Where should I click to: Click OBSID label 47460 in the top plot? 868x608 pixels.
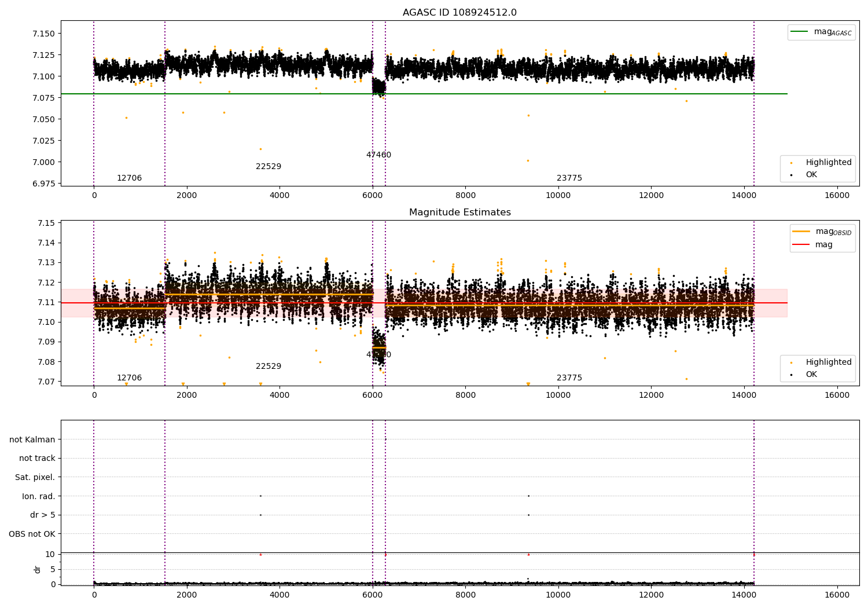tap(378, 155)
